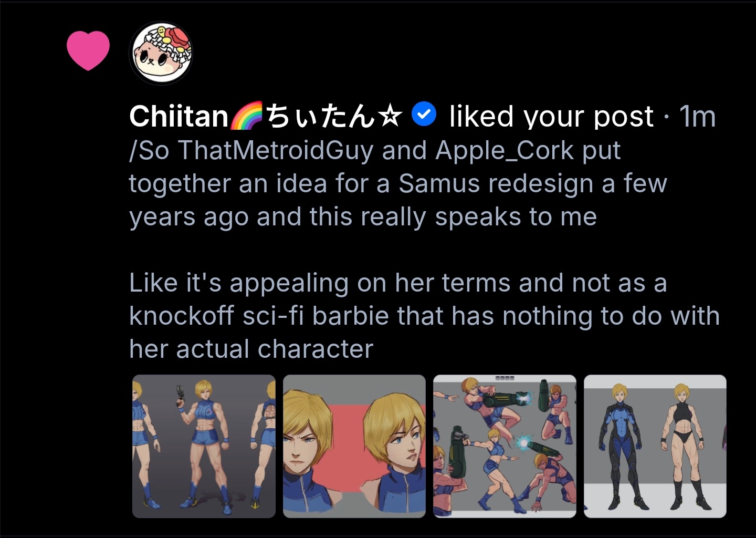Click the blue verified checkmark badge

[424, 115]
